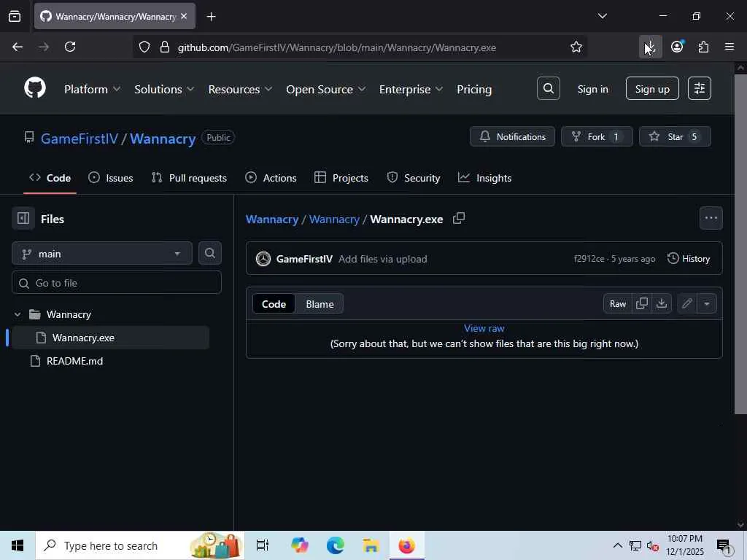Image resolution: width=747 pixels, height=560 pixels.
Task: Edit file pencil icon
Action: [686, 304]
